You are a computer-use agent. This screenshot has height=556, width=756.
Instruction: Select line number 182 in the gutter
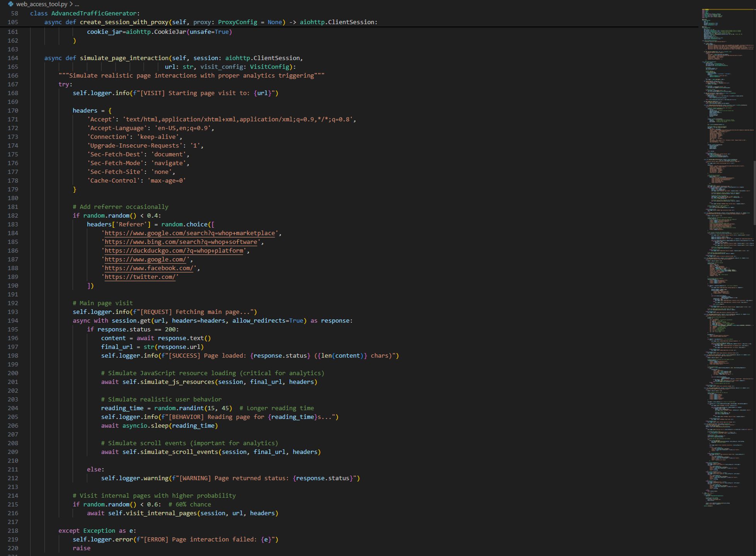(13, 216)
